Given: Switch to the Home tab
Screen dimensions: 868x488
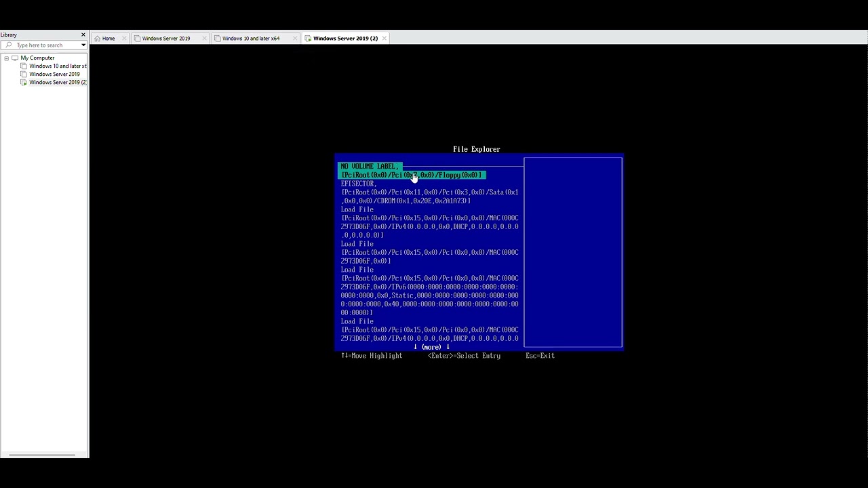Looking at the screenshot, I should (108, 39).
